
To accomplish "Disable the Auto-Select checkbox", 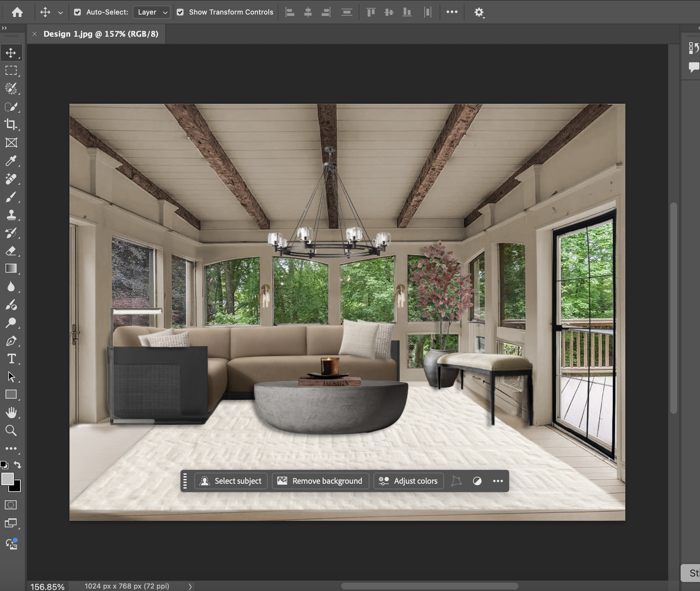I will click(x=77, y=12).
